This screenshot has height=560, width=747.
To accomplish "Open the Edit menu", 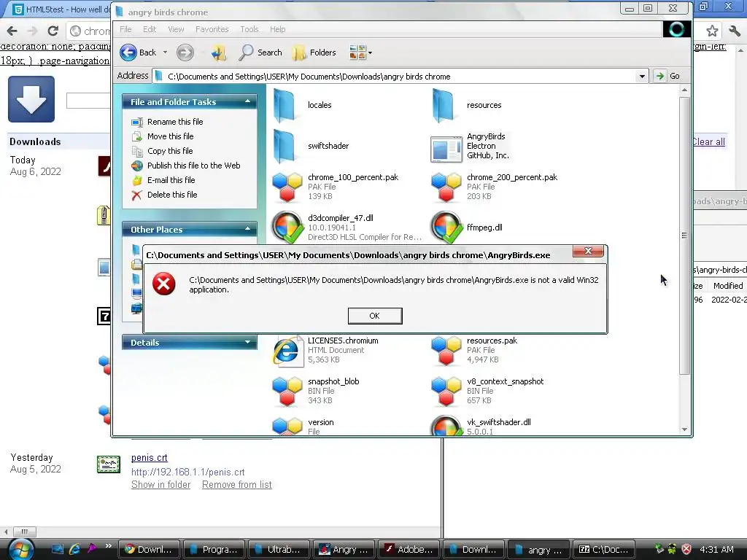I will (150, 29).
